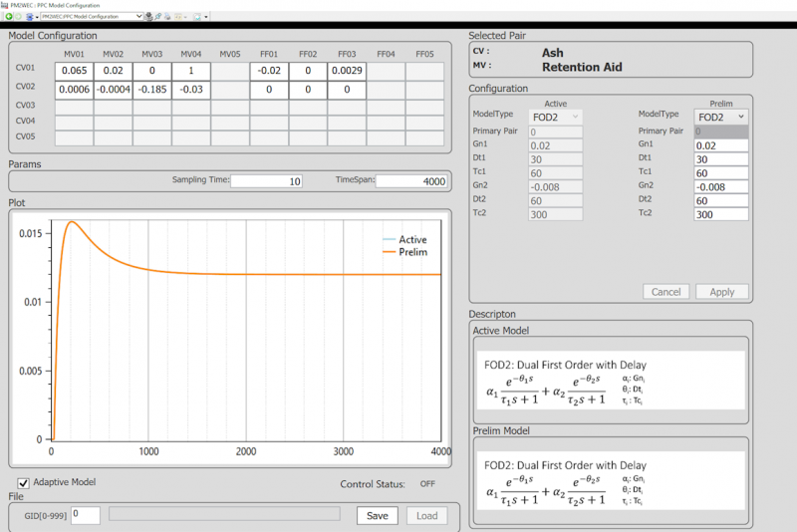Click the Ash CV name
Image resolution: width=797 pixels, height=532 pixels.
coord(553,53)
